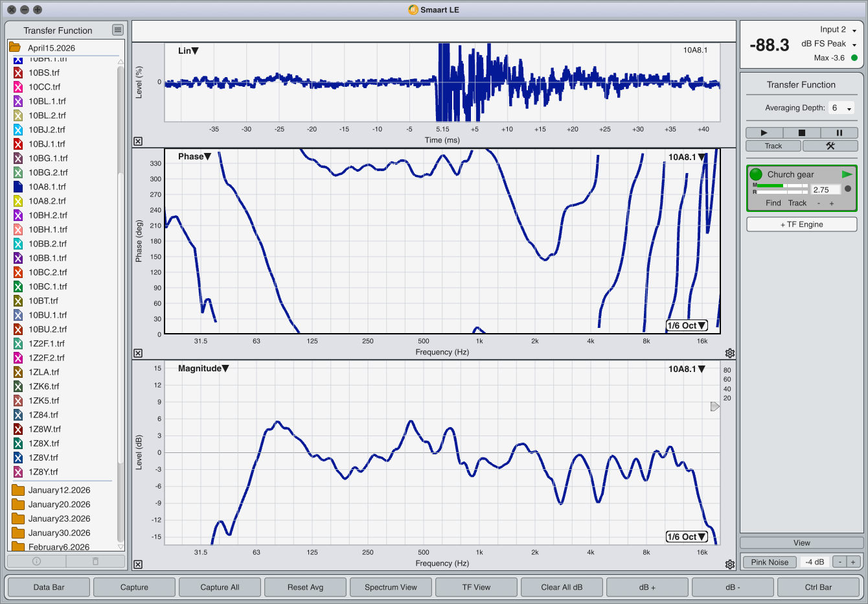
Task: Open the Input 2 source dropdown
Action: [x=838, y=30]
